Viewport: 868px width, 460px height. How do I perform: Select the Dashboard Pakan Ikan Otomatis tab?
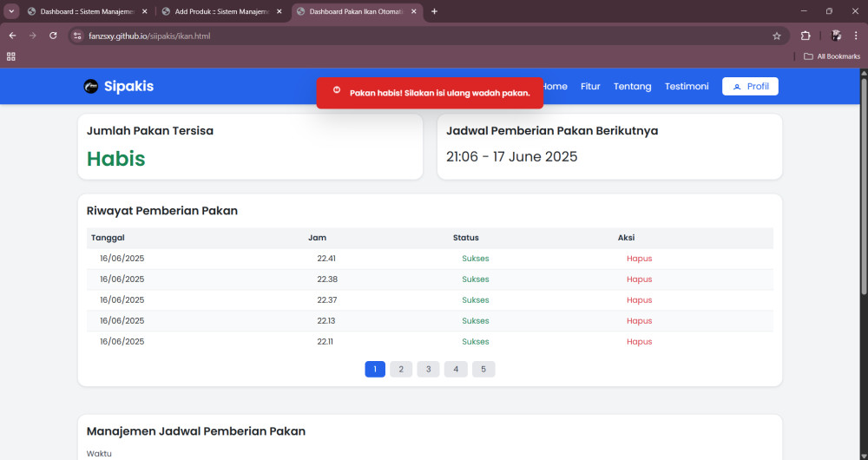tap(357, 11)
